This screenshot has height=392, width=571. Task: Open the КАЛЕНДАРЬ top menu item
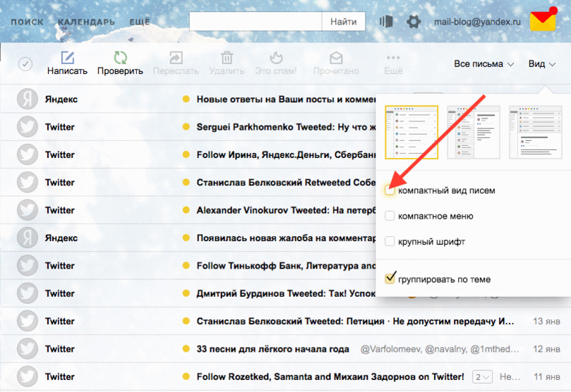click(86, 22)
